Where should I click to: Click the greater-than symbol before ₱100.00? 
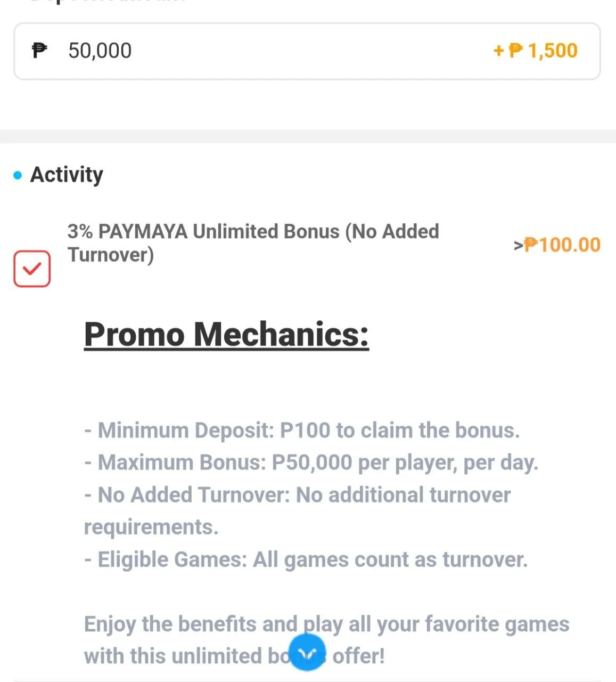click(518, 245)
